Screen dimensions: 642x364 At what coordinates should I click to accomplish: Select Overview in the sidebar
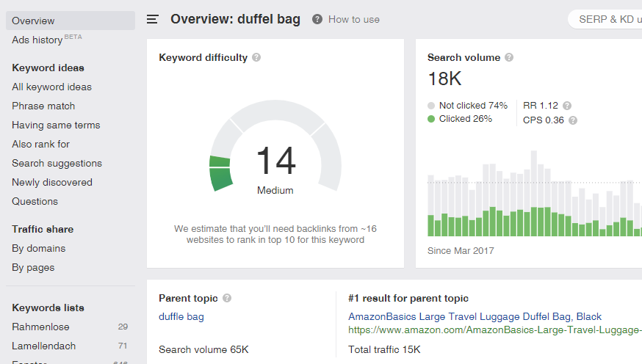click(33, 21)
